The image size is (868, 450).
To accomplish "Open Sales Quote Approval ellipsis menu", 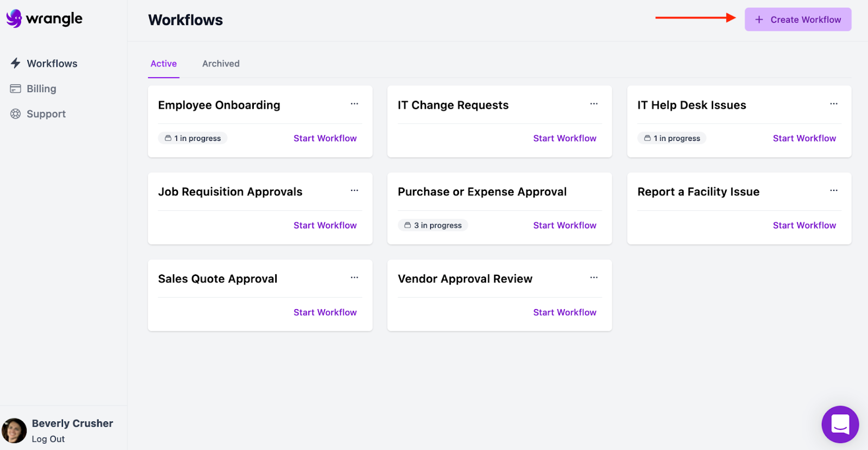I will click(354, 278).
